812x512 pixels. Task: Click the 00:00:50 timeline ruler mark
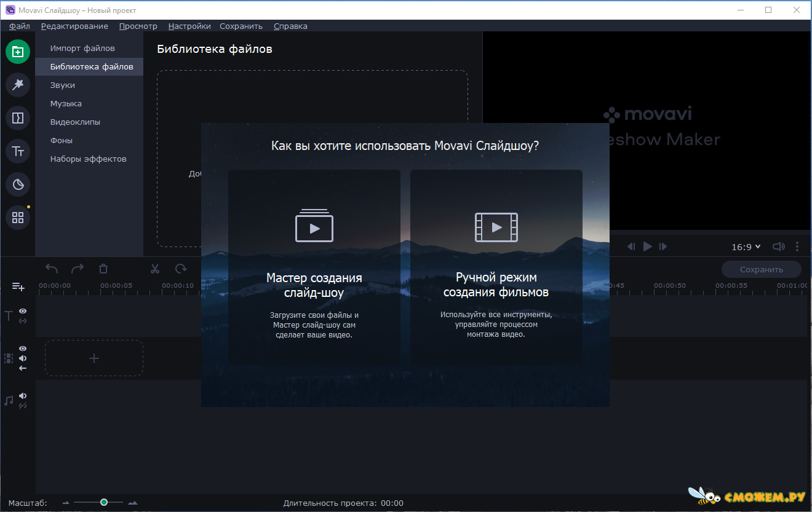click(670, 285)
